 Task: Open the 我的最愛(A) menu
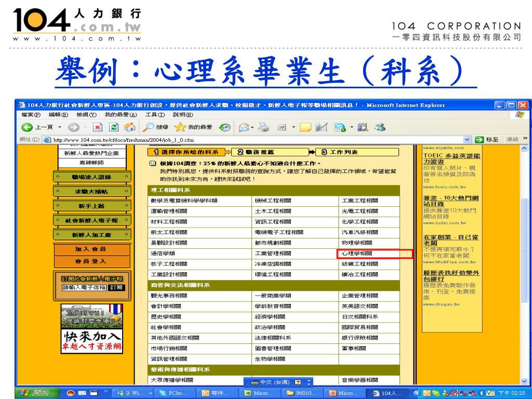point(121,115)
